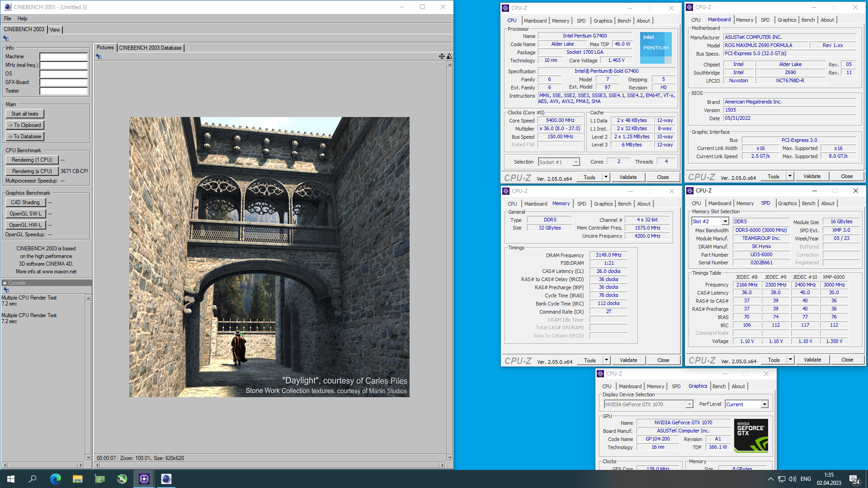Run the OpenGL SW-L benchmark
Screen dimensions: 868x488
(x=25, y=214)
